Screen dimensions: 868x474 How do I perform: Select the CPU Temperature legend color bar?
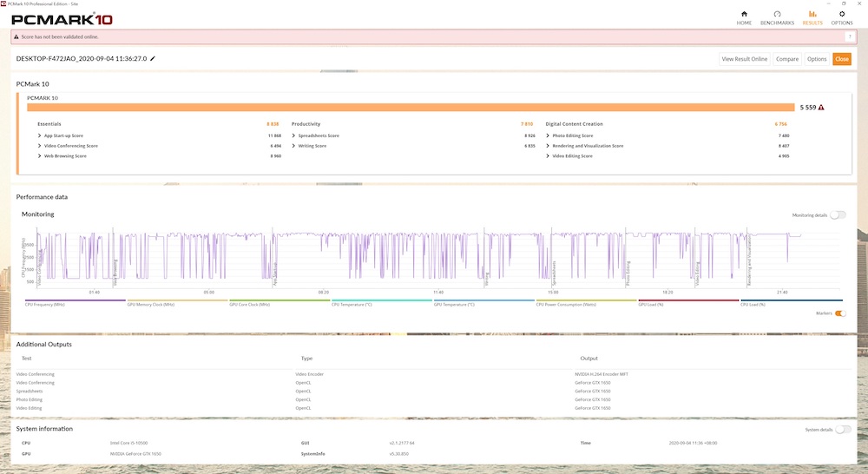click(380, 300)
